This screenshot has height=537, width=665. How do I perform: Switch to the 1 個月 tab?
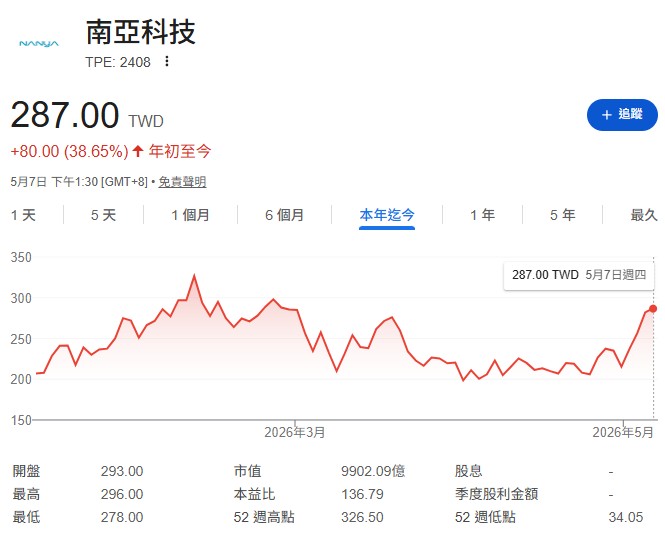[190, 215]
